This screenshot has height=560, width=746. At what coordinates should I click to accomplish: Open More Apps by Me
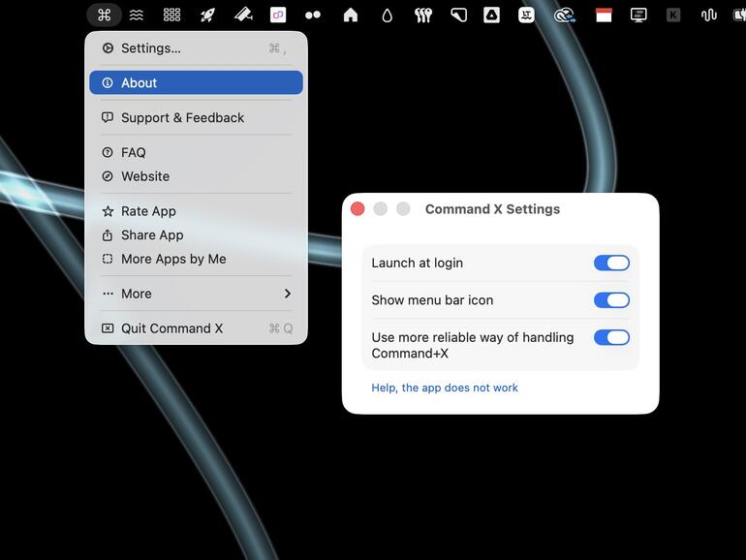pyautogui.click(x=196, y=259)
